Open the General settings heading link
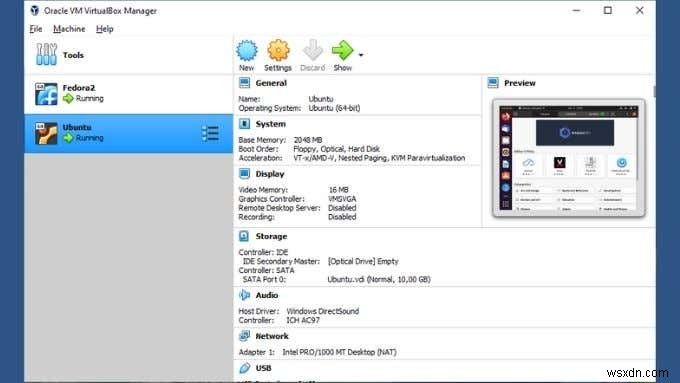Image resolution: width=680 pixels, height=383 pixels. coord(271,83)
